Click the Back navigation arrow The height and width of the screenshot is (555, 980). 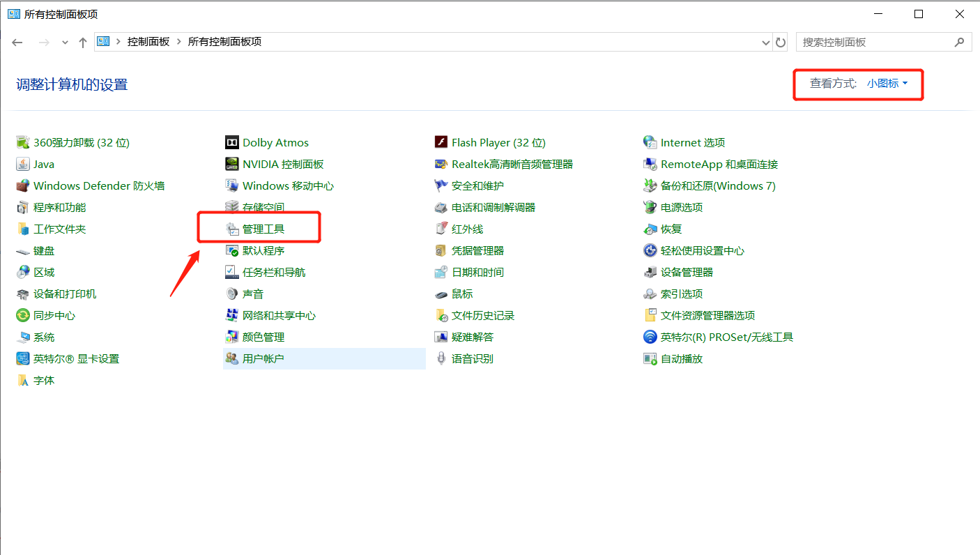point(17,43)
